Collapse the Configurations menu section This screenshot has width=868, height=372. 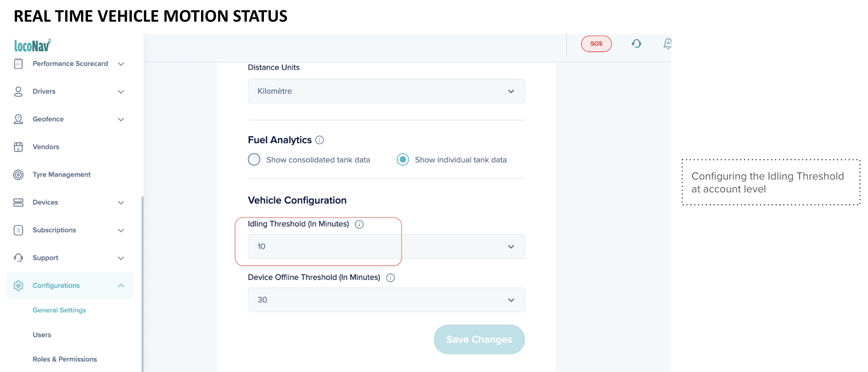[121, 286]
